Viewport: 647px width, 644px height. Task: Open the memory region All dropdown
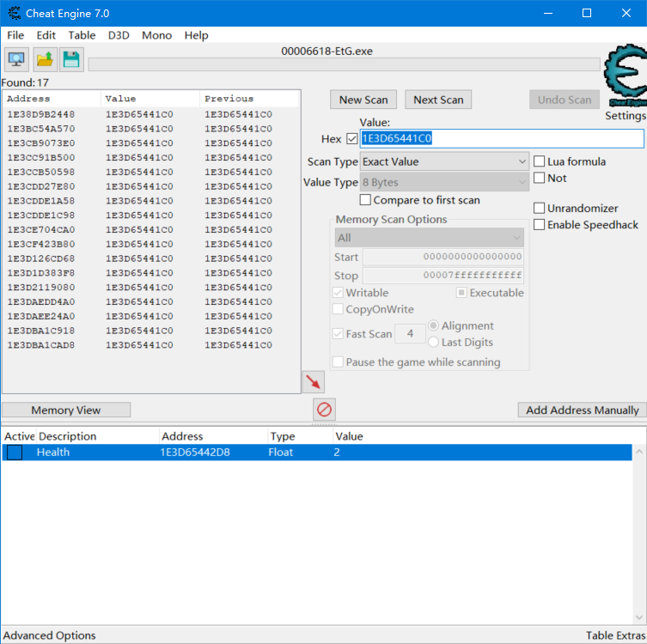click(x=429, y=238)
